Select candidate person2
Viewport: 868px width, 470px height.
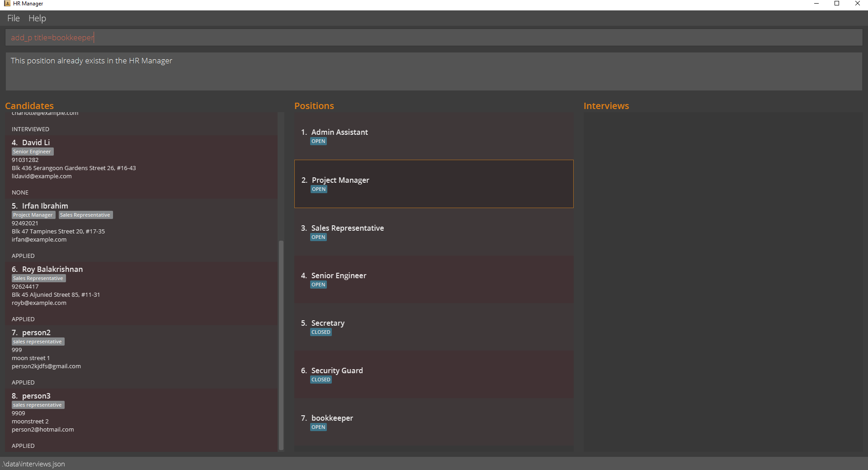pos(142,356)
